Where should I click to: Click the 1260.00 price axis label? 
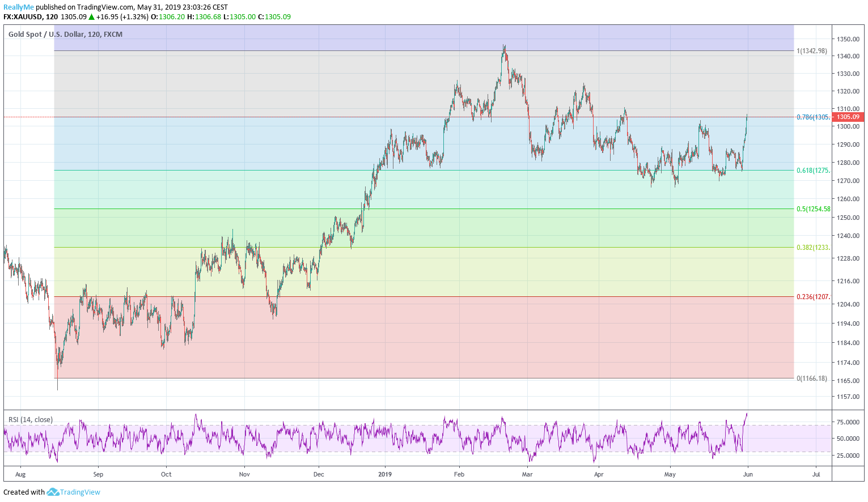848,199
